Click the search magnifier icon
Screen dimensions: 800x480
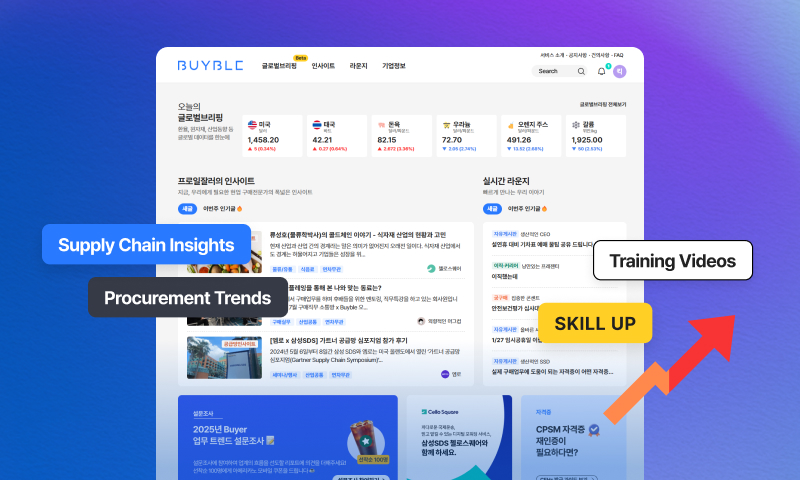pyautogui.click(x=583, y=71)
